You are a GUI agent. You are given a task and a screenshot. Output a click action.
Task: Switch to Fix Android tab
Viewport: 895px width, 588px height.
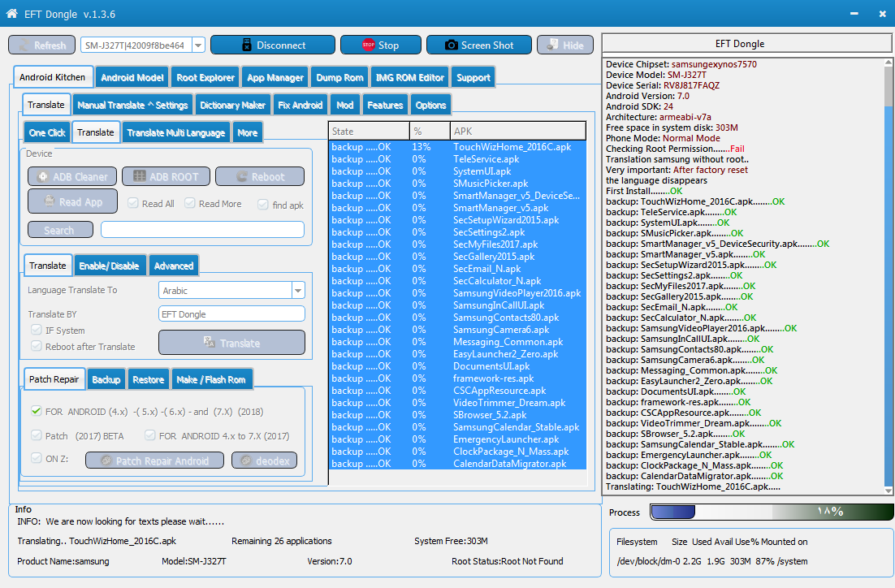pyautogui.click(x=300, y=105)
